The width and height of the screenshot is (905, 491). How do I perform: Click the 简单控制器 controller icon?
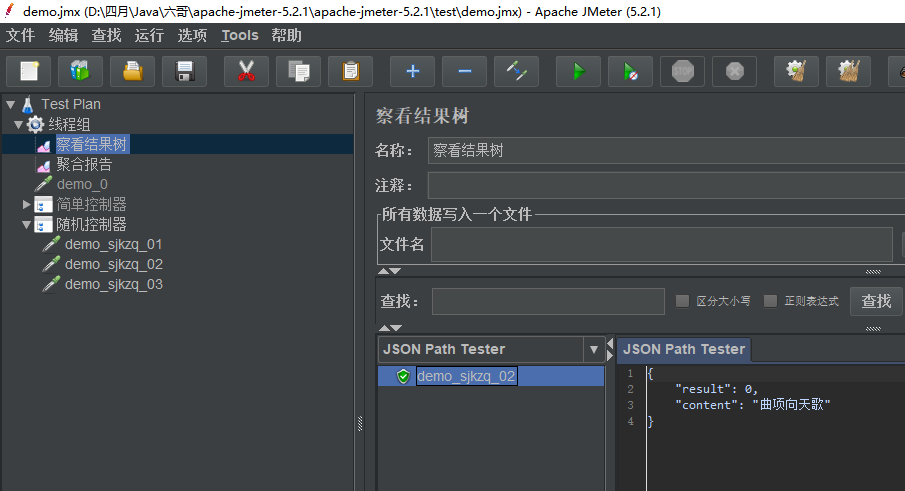click(43, 204)
